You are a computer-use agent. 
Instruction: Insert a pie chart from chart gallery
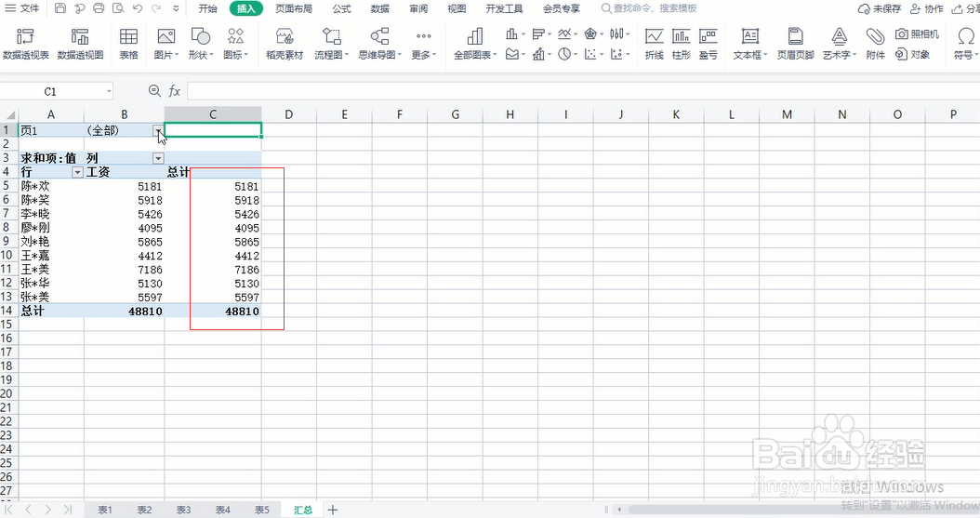[x=567, y=54]
